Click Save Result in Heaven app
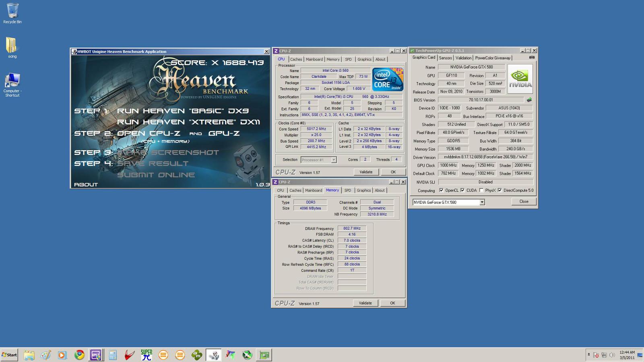The width and height of the screenshot is (644, 362). coord(153,163)
